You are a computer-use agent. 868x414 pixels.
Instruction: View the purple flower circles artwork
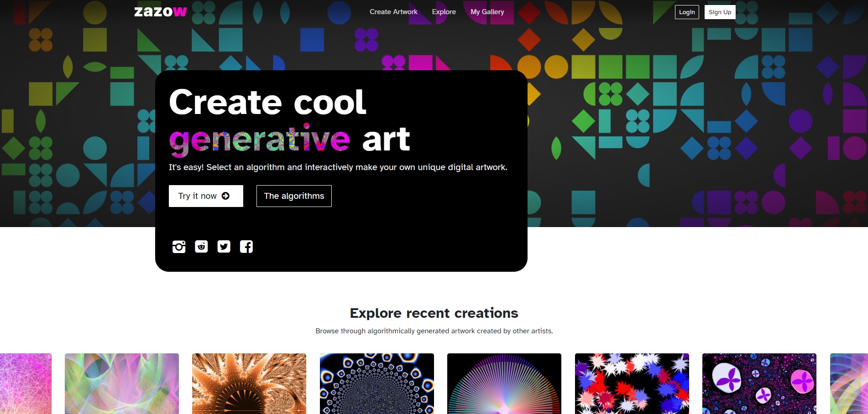coord(759,383)
